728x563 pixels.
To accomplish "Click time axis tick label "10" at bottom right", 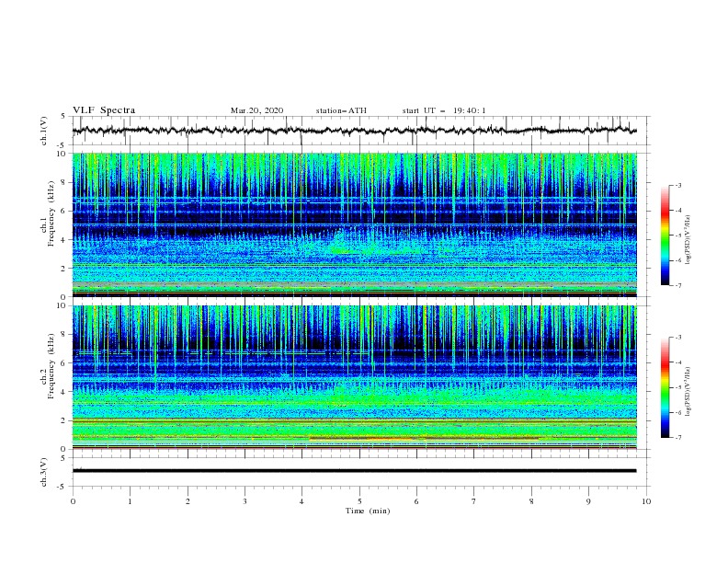I will [646, 501].
